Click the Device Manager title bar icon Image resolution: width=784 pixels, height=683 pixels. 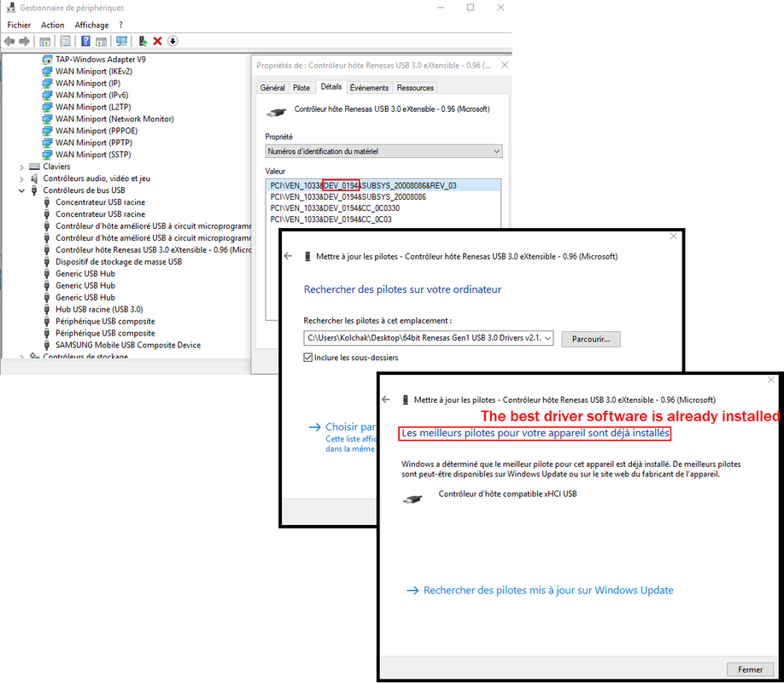[x=10, y=8]
